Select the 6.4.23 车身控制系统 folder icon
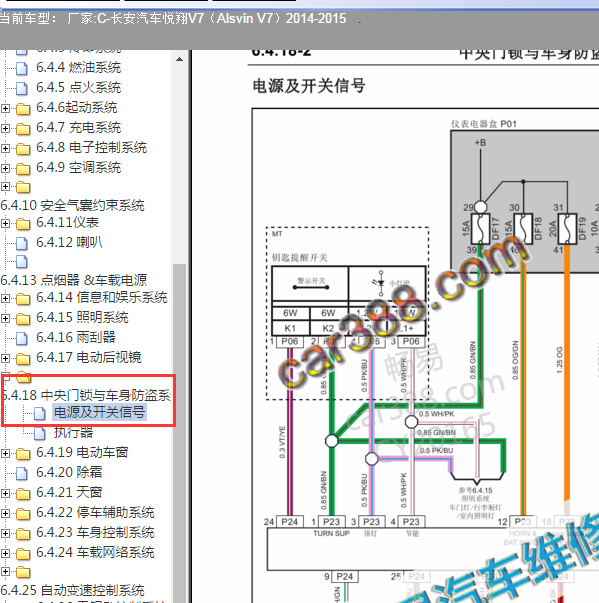Screen dimensions: 599x603 23,534
